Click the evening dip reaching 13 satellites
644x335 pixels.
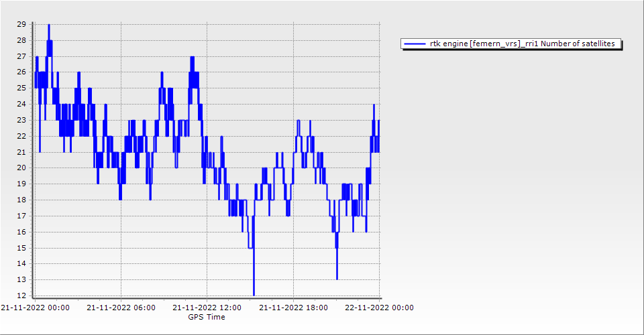tap(337, 278)
